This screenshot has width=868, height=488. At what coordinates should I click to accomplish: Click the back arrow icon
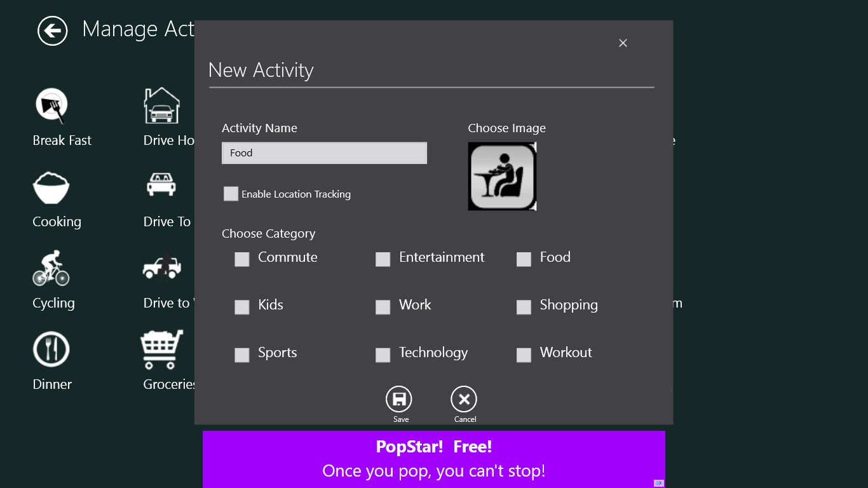(52, 30)
